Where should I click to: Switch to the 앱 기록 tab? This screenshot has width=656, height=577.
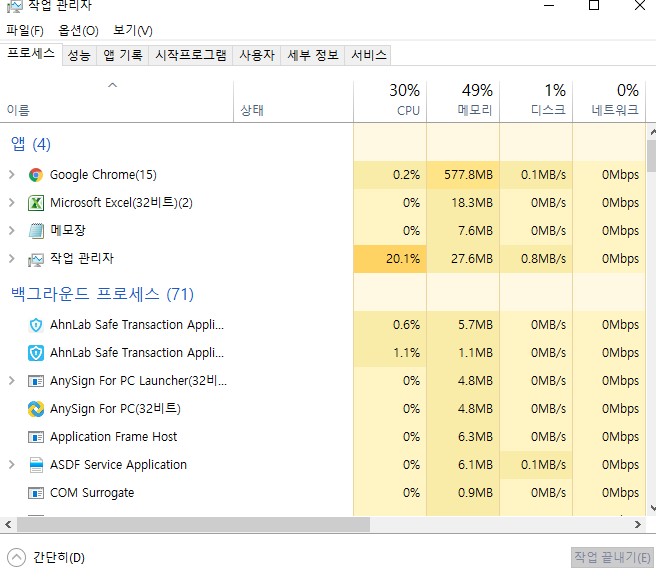[123, 55]
